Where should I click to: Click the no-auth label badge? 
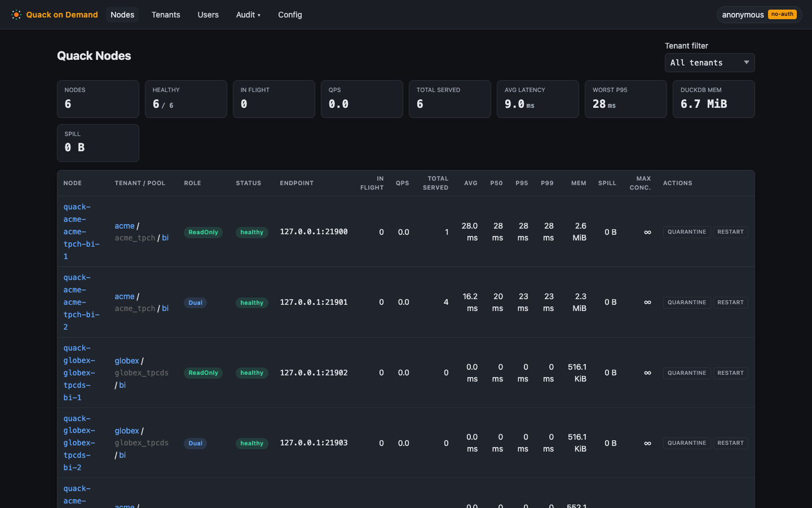click(x=782, y=14)
